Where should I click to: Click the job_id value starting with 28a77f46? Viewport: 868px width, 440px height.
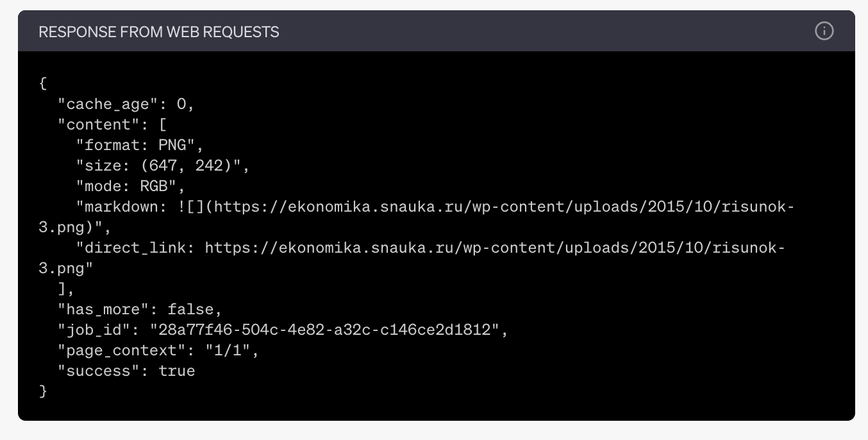point(324,330)
